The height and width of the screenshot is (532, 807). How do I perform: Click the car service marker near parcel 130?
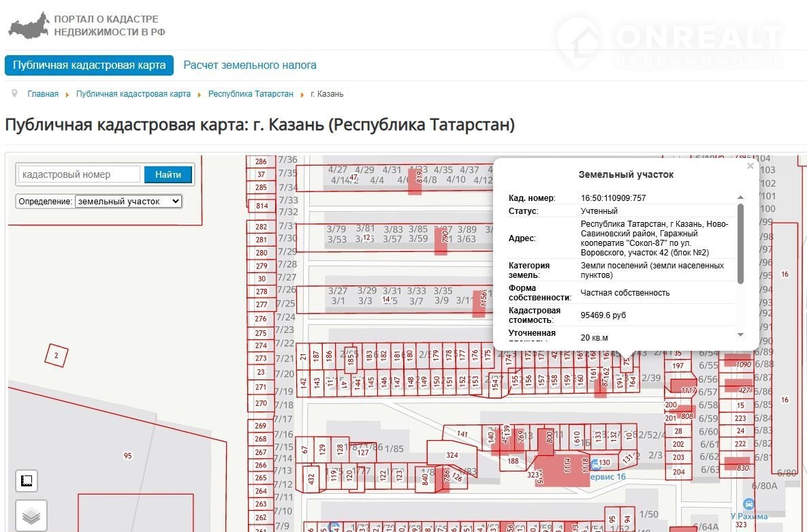pyautogui.click(x=596, y=463)
